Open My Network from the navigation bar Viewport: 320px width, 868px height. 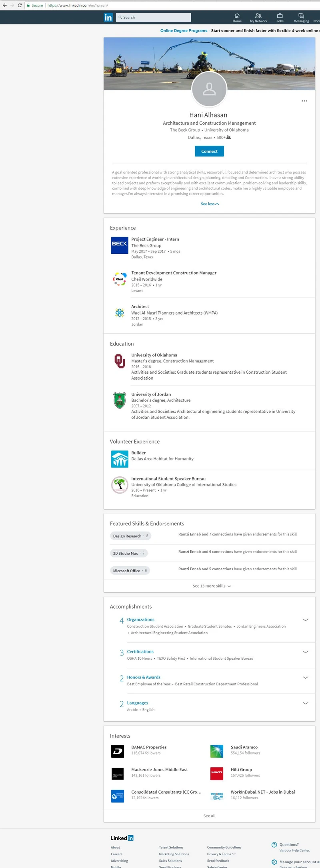coord(258,17)
